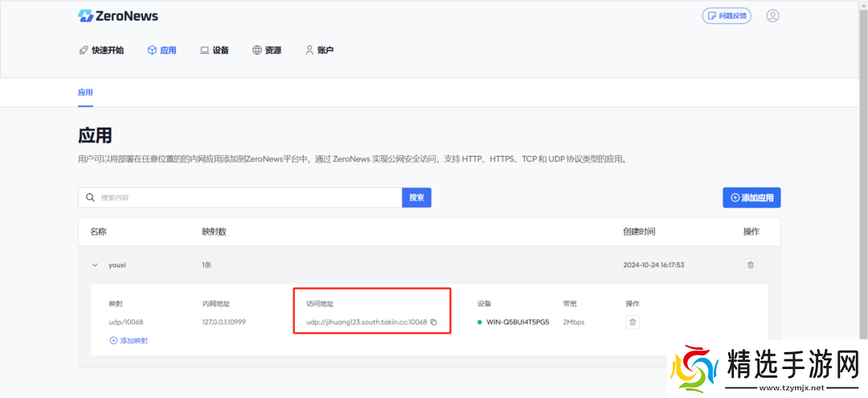This screenshot has height=398, width=868.
Task: Select the 应用 sub-tab
Action: click(85, 92)
